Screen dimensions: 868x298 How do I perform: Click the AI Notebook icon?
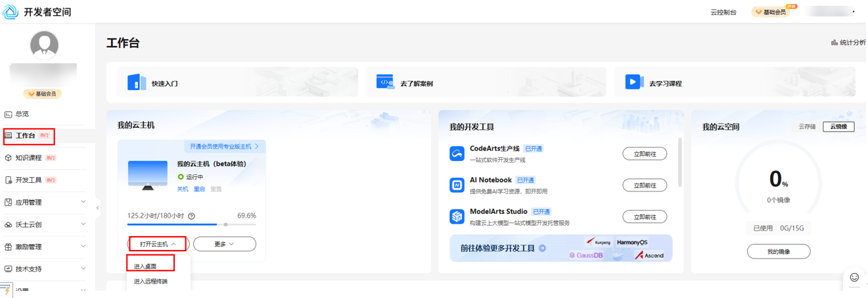tap(457, 186)
